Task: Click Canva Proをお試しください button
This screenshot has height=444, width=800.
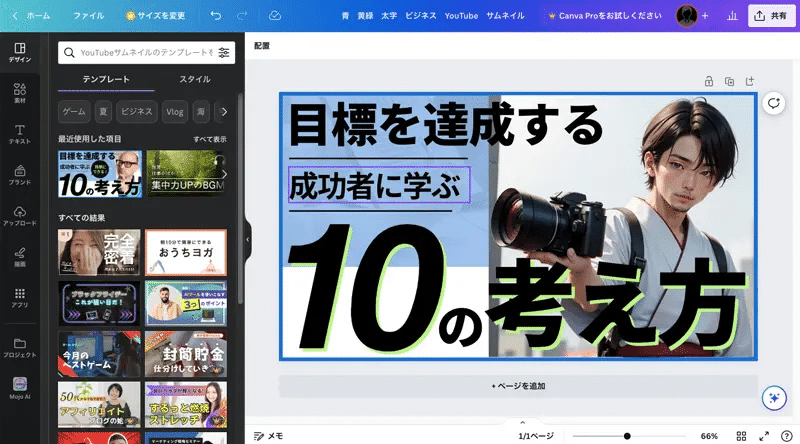Action: tap(604, 16)
